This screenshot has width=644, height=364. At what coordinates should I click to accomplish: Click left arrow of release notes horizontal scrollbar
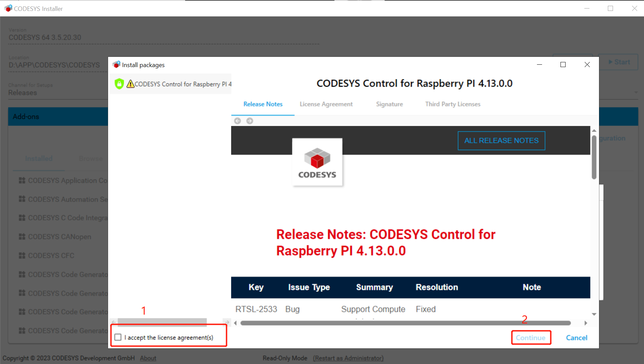point(235,323)
